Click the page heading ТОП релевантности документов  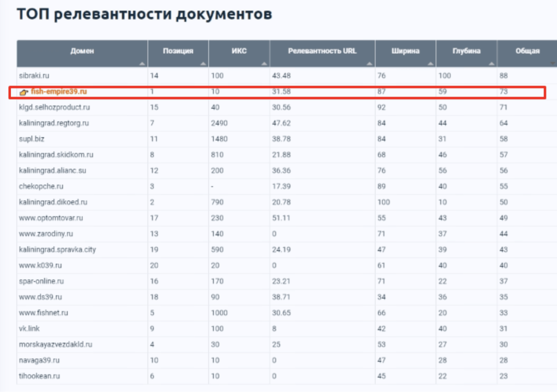(x=144, y=14)
